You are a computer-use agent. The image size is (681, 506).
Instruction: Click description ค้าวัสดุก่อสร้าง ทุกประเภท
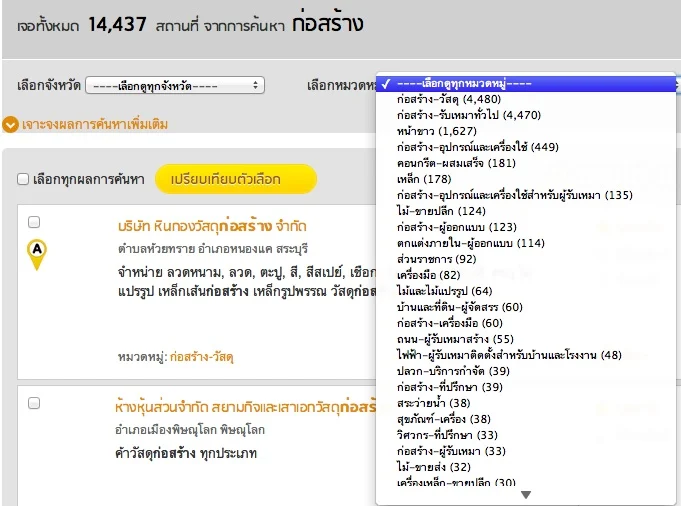[186, 453]
